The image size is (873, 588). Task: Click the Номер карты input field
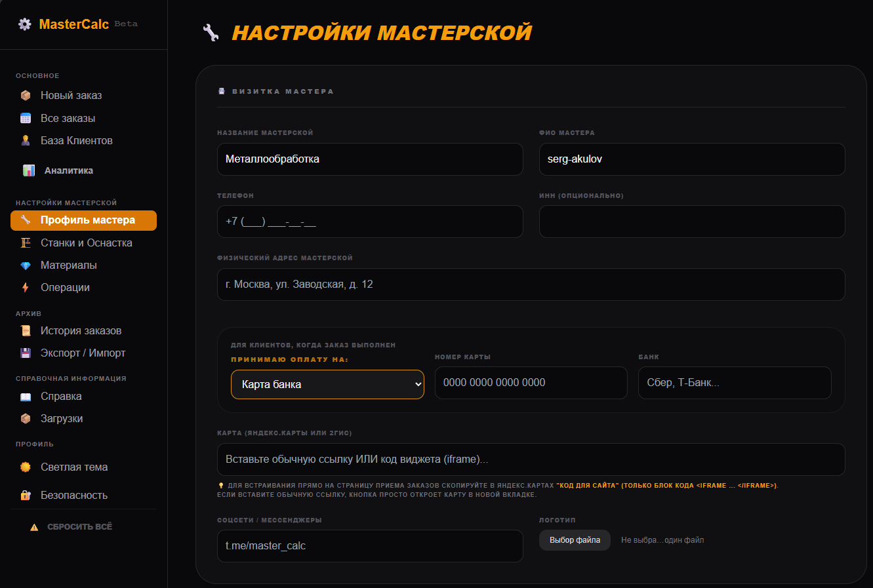click(531, 383)
